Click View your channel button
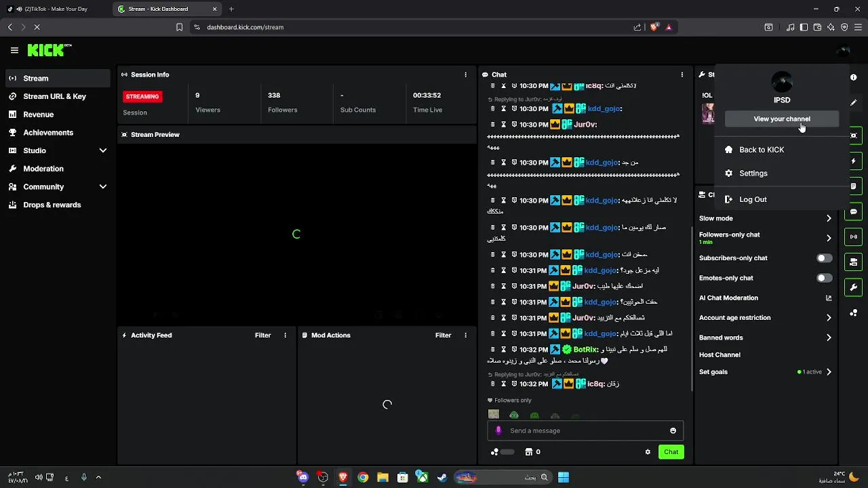 [x=782, y=119]
